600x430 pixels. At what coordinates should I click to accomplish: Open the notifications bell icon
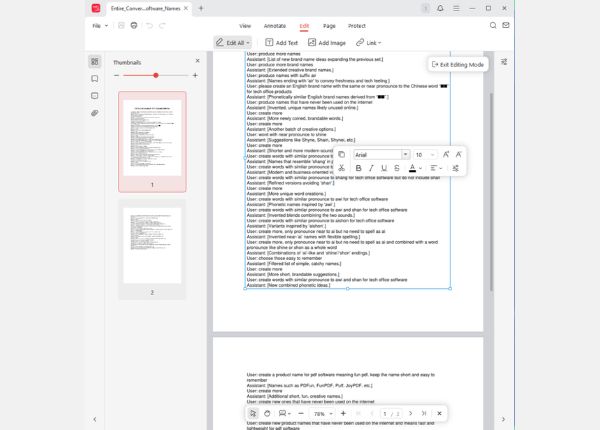click(x=440, y=8)
